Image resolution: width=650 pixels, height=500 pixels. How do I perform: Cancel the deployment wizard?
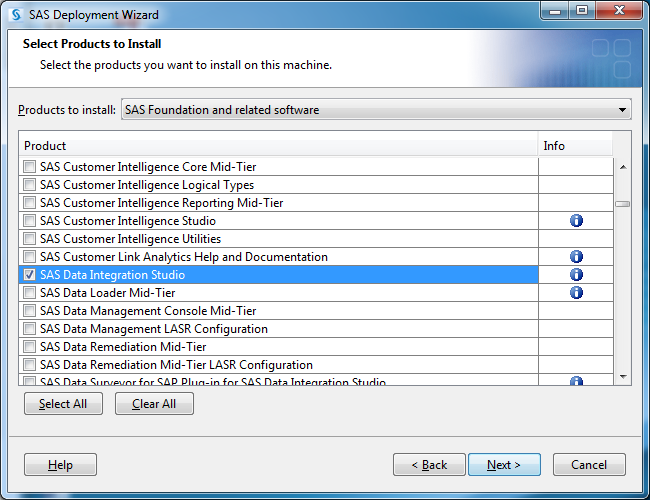pyautogui.click(x=589, y=464)
